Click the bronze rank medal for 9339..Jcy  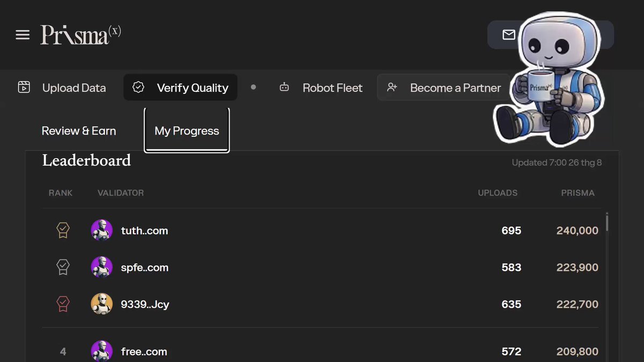63,304
